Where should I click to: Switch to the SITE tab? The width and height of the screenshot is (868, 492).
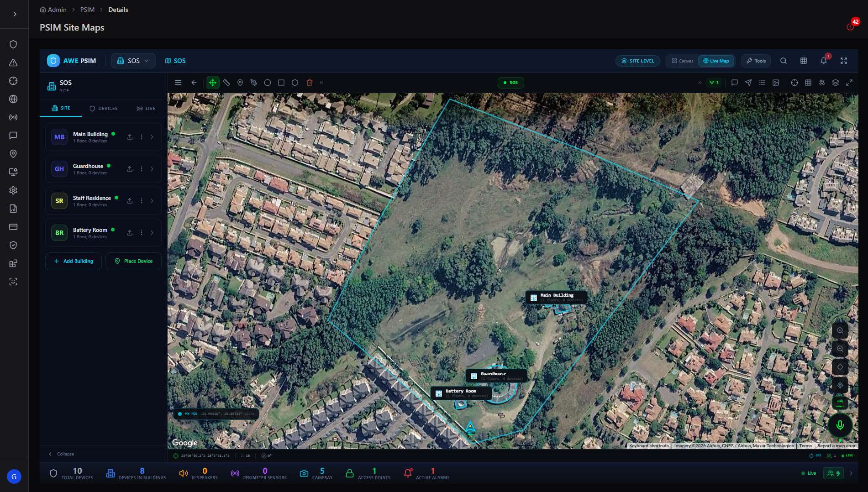tap(61, 108)
